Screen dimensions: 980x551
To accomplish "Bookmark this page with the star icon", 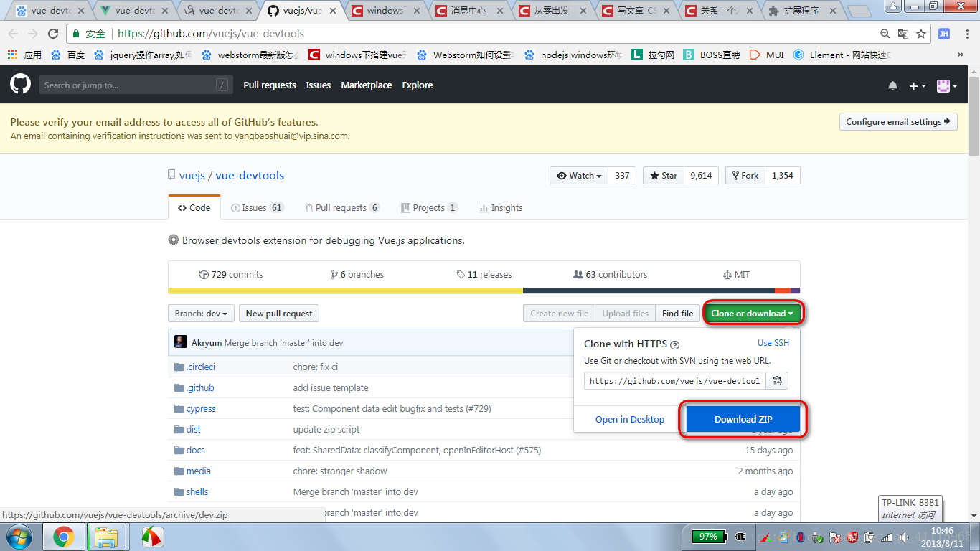I will coord(921,34).
